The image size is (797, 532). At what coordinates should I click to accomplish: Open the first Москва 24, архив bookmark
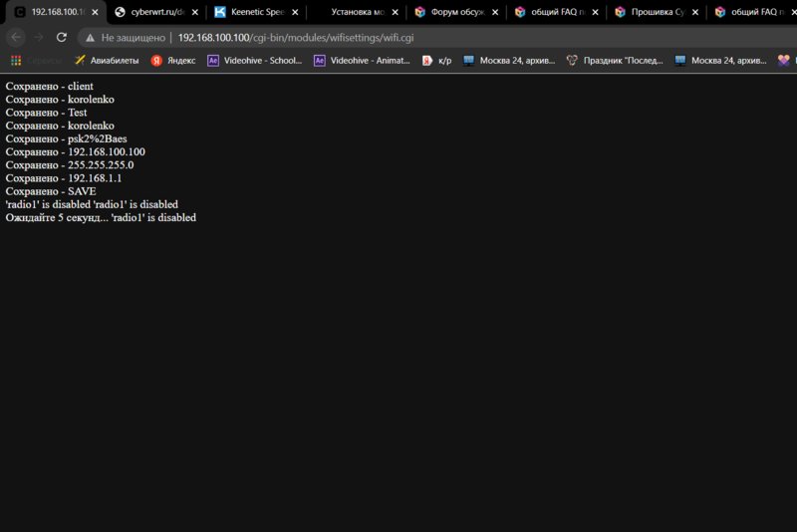click(x=509, y=61)
